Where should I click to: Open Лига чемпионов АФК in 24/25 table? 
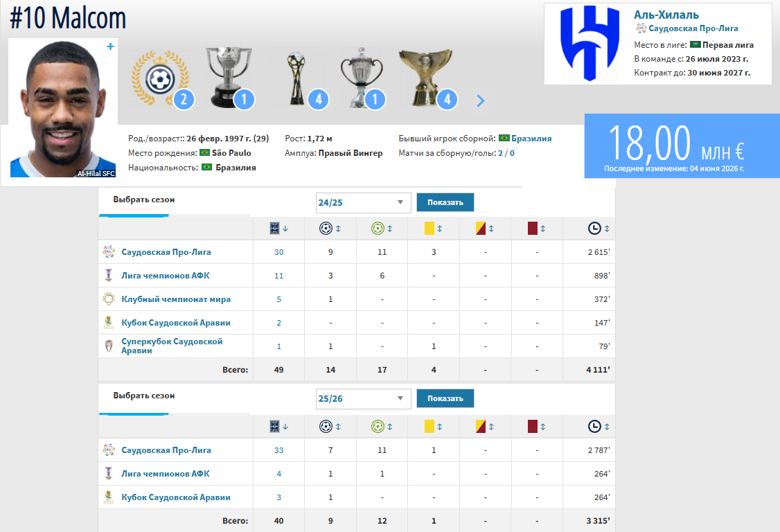(165, 276)
